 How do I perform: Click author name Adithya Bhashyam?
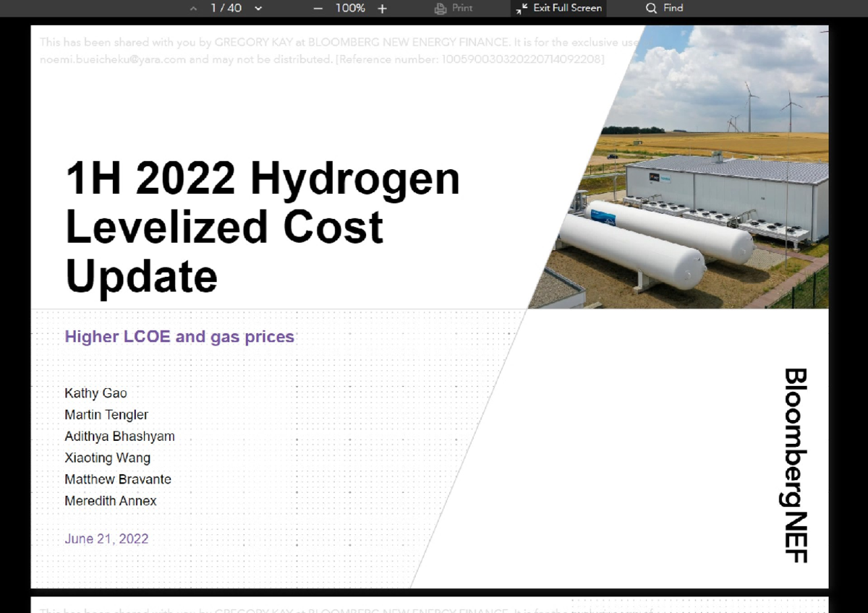click(119, 437)
